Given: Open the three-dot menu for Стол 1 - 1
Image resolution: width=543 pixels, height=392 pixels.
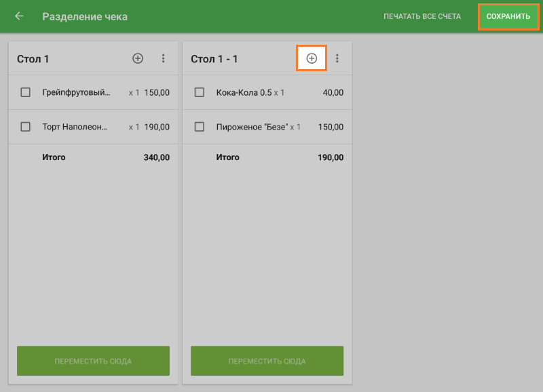Looking at the screenshot, I should pos(337,59).
